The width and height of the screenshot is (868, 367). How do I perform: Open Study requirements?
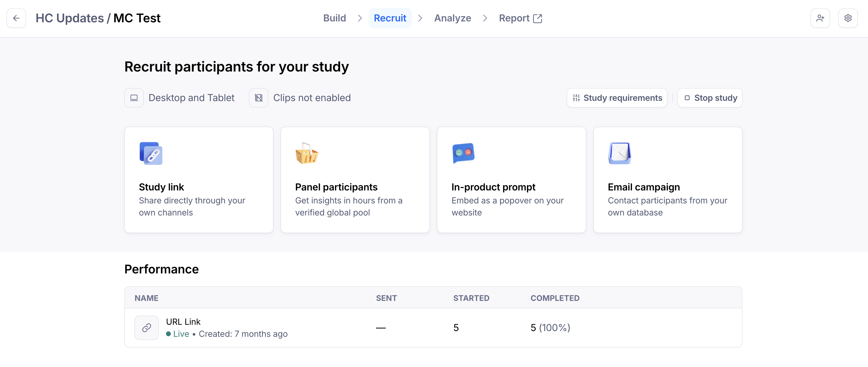(617, 98)
